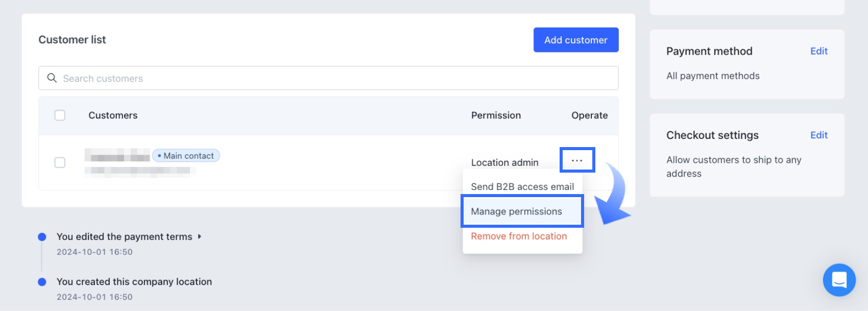Click the payment terms timeline dot
Viewport: 868px width, 311px height.
(x=42, y=237)
